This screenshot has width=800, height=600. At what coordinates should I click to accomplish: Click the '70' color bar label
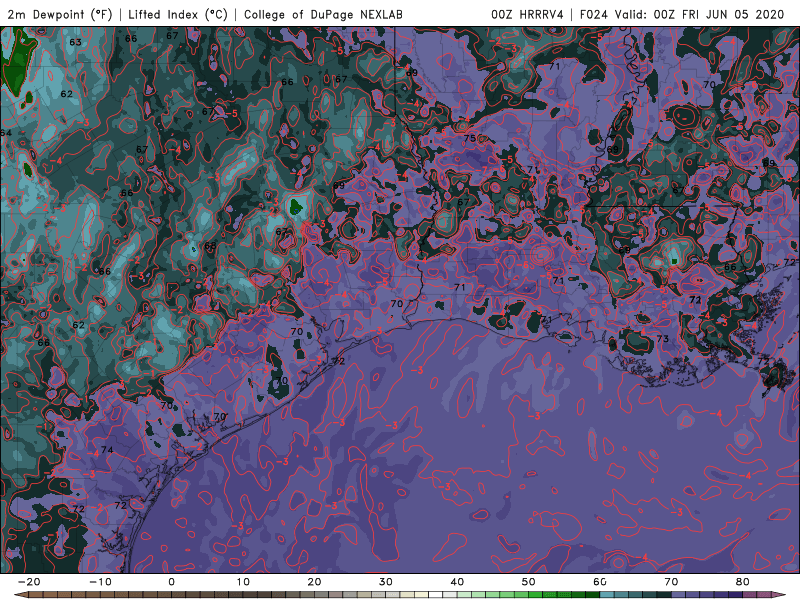pos(671,582)
